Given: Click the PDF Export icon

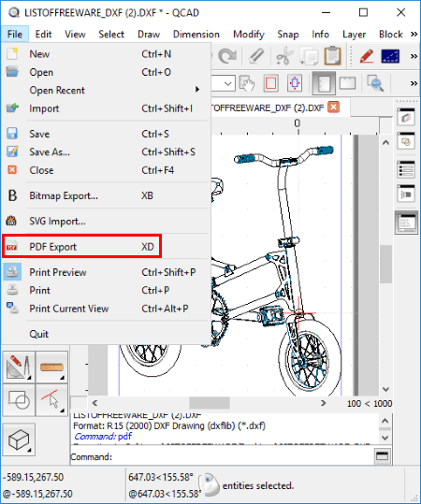Looking at the screenshot, I should 12,247.
